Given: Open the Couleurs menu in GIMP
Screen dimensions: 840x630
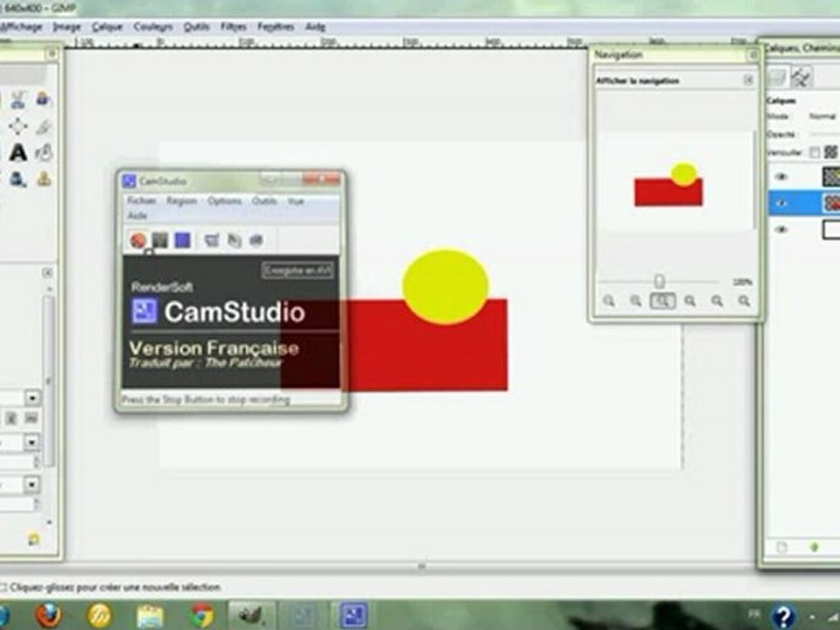Looking at the screenshot, I should [x=153, y=26].
